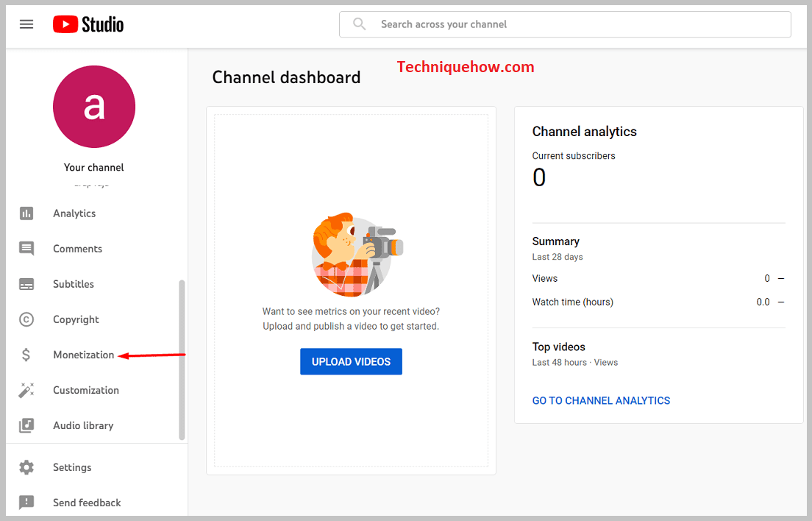Click the Summary heading
The height and width of the screenshot is (521, 812).
point(555,241)
